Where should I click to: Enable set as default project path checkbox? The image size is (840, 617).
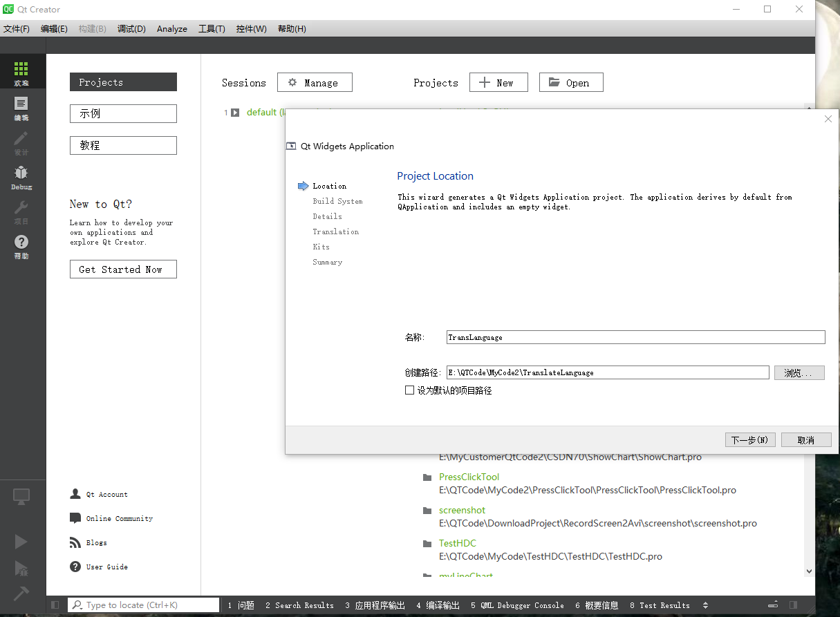coord(409,390)
